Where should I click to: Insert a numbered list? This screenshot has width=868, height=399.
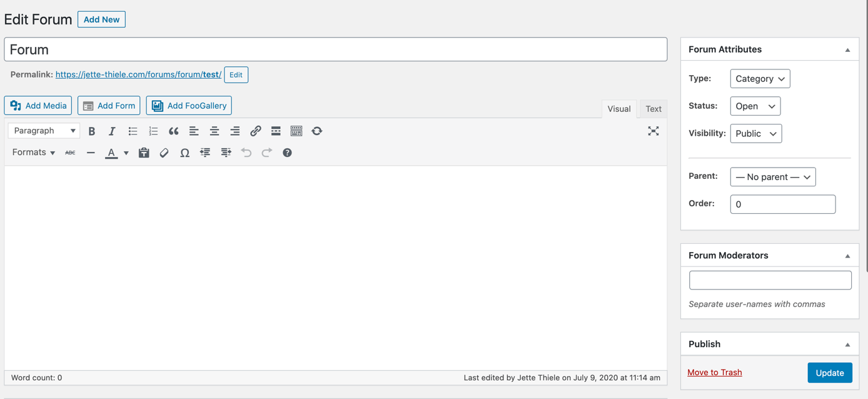coord(153,131)
